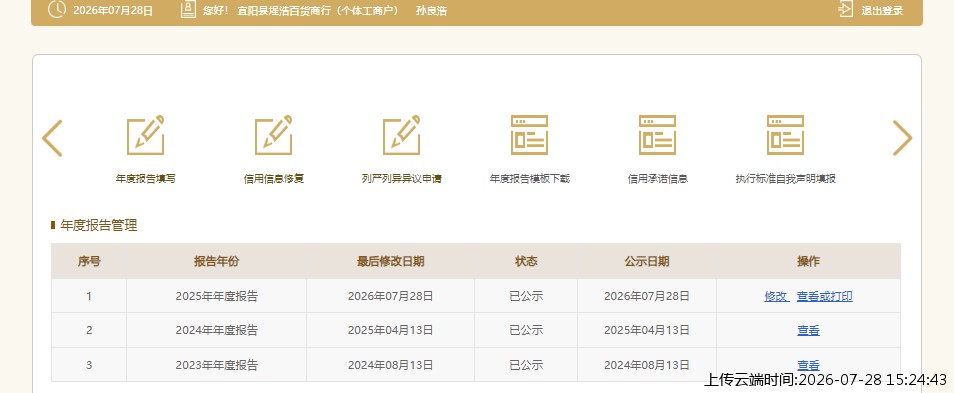Click the logout door icon
Image resolution: width=954 pixels, height=393 pixels.
point(846,10)
